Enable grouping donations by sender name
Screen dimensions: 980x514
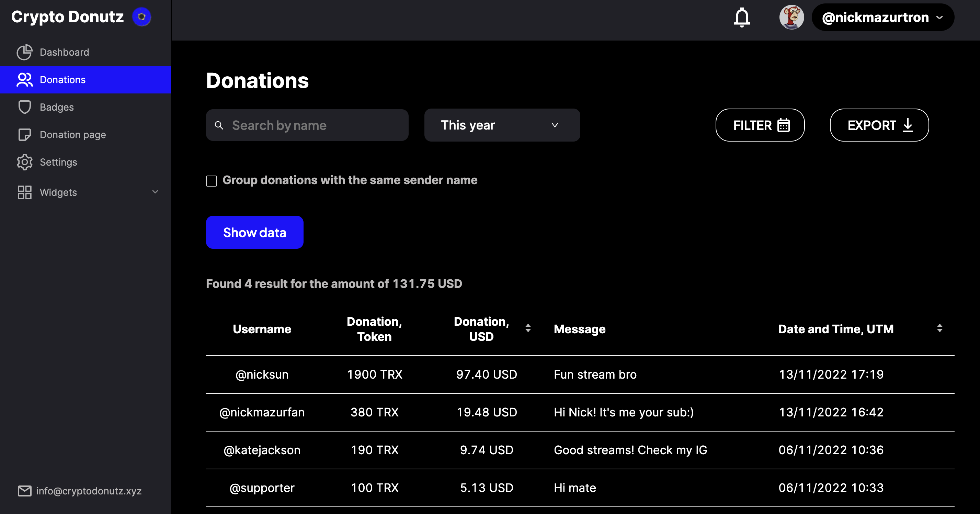pos(212,181)
